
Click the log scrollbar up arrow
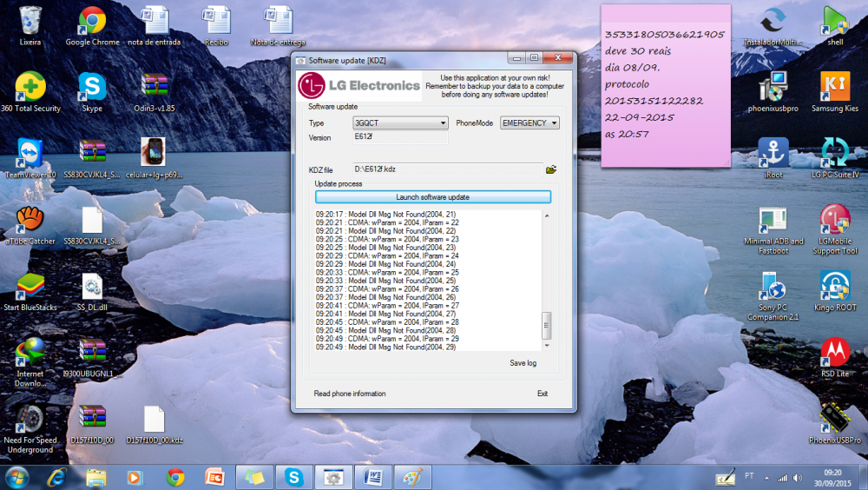click(547, 215)
